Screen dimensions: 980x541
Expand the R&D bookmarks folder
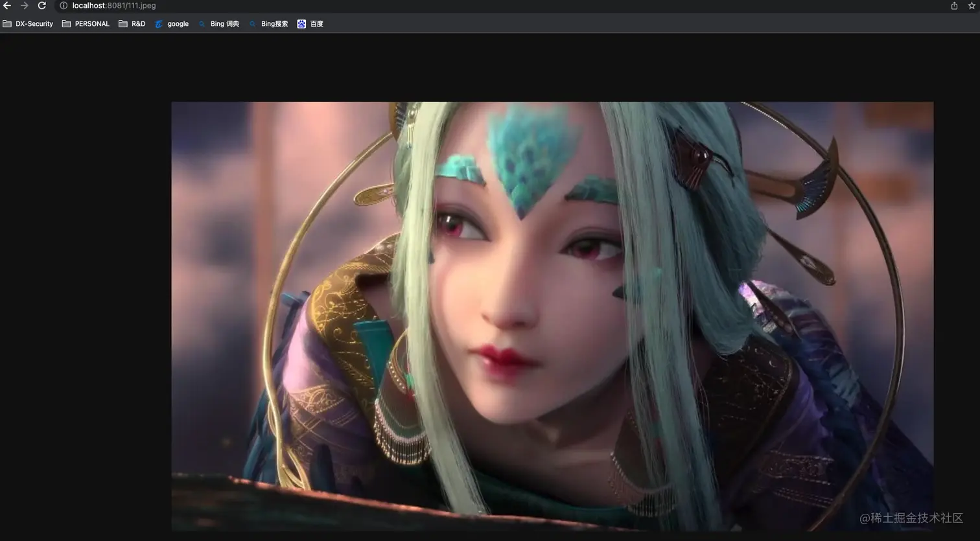click(132, 23)
